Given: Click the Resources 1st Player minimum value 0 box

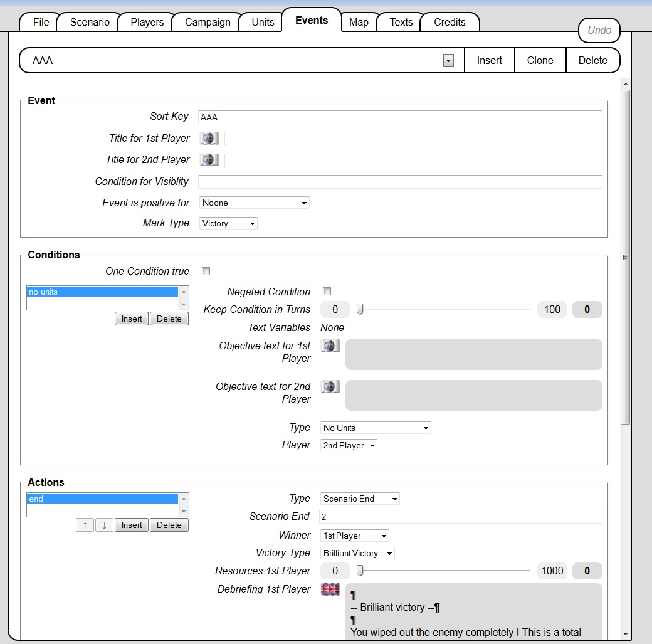Looking at the screenshot, I should pyautogui.click(x=335, y=571).
